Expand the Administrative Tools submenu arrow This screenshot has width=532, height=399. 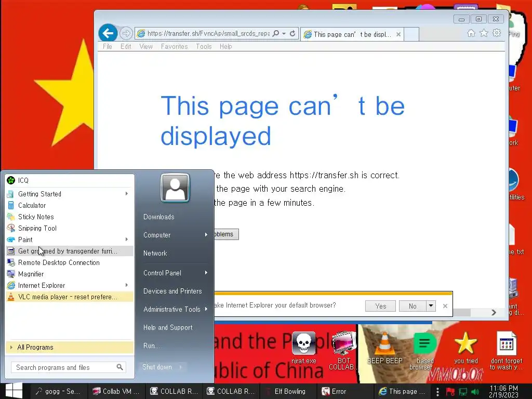coord(206,309)
